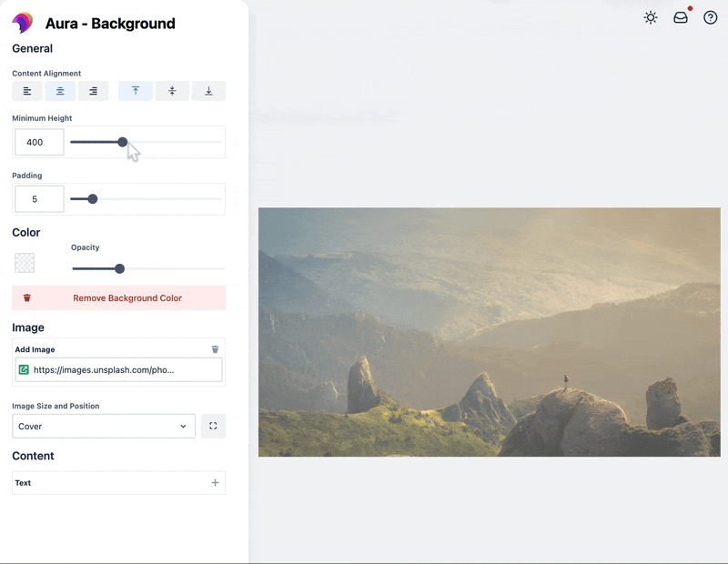This screenshot has width=728, height=564.
Task: Click the green image link icon
Action: [24, 370]
